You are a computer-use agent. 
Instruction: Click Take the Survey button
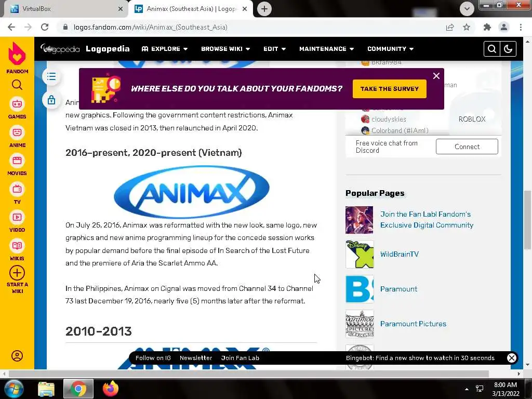click(390, 89)
